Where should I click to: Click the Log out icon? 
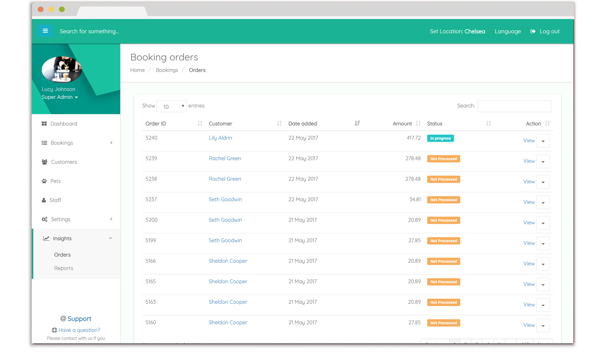pos(533,31)
